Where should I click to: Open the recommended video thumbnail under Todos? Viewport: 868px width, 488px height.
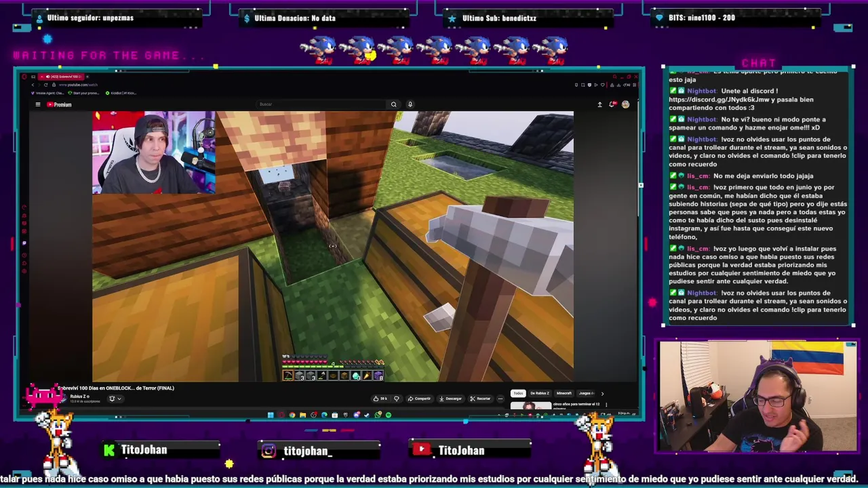(x=531, y=405)
